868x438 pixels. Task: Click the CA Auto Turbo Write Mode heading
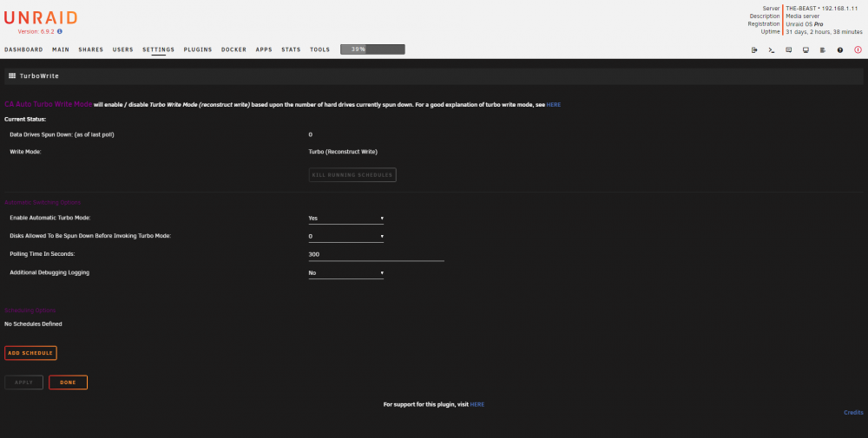click(48, 104)
